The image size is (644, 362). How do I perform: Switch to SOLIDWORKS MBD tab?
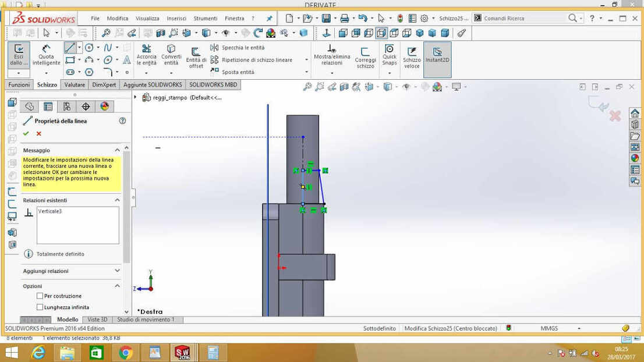click(213, 84)
